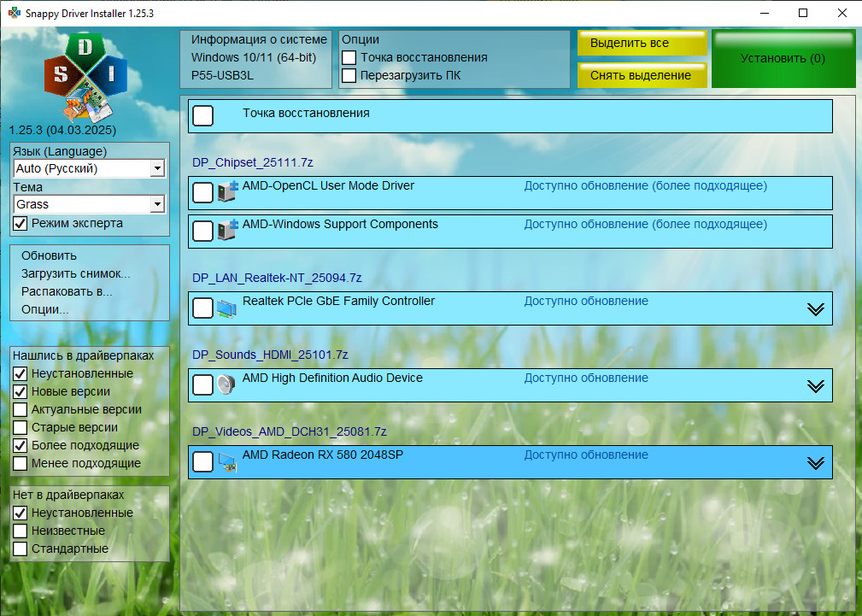
Task: Open the Информация о системе panel
Action: tap(256, 60)
